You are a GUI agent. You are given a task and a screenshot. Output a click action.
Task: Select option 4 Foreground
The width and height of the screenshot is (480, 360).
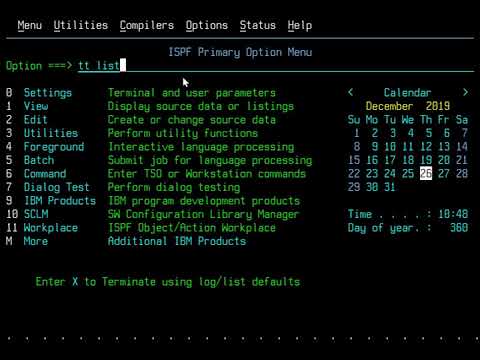point(54,147)
